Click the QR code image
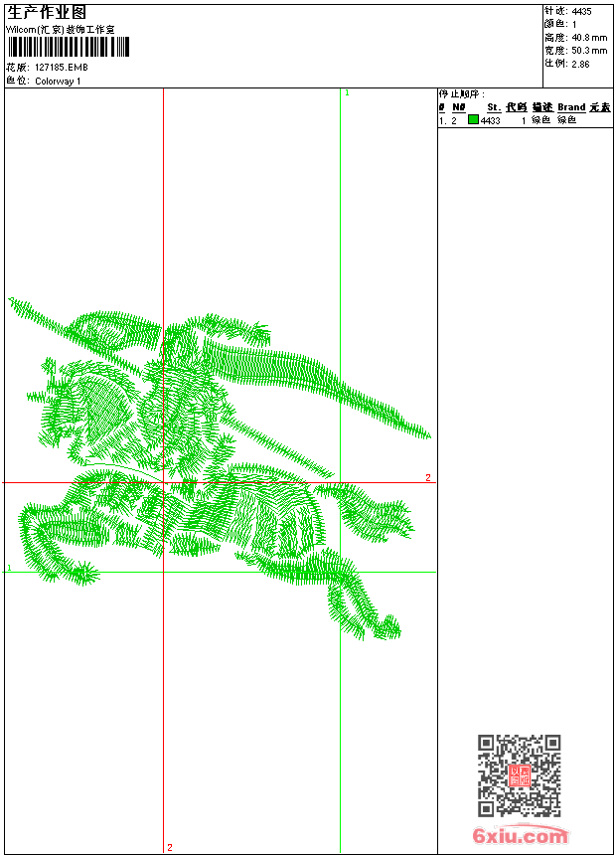The height and width of the screenshot is (855, 616). [x=519, y=775]
